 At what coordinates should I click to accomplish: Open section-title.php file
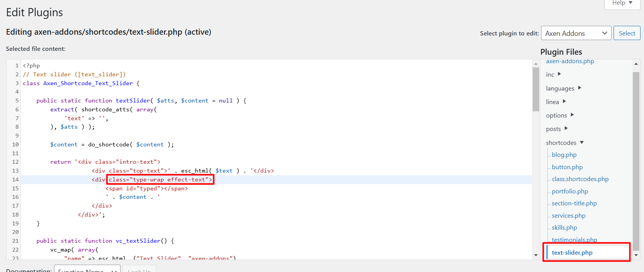[x=574, y=203]
